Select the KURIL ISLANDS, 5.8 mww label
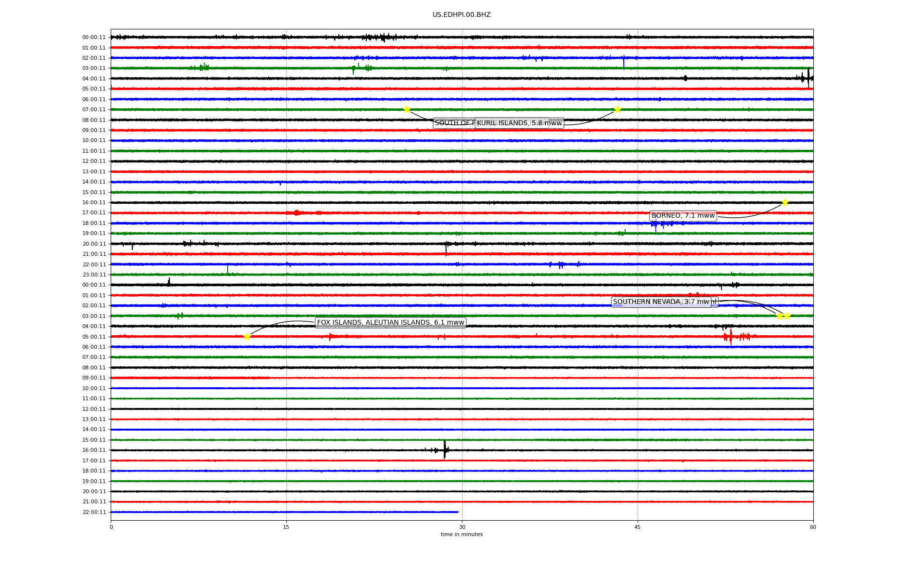This screenshot has width=924, height=578. pyautogui.click(x=519, y=123)
